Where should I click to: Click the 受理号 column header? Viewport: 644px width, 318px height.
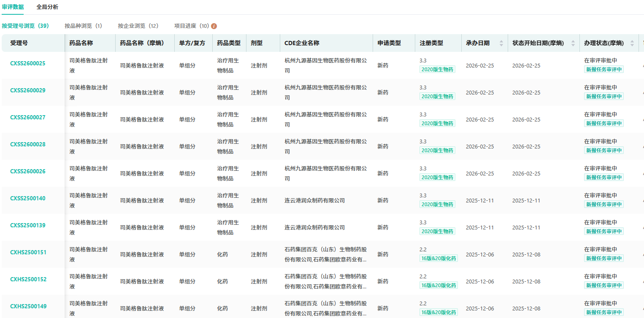click(19, 43)
